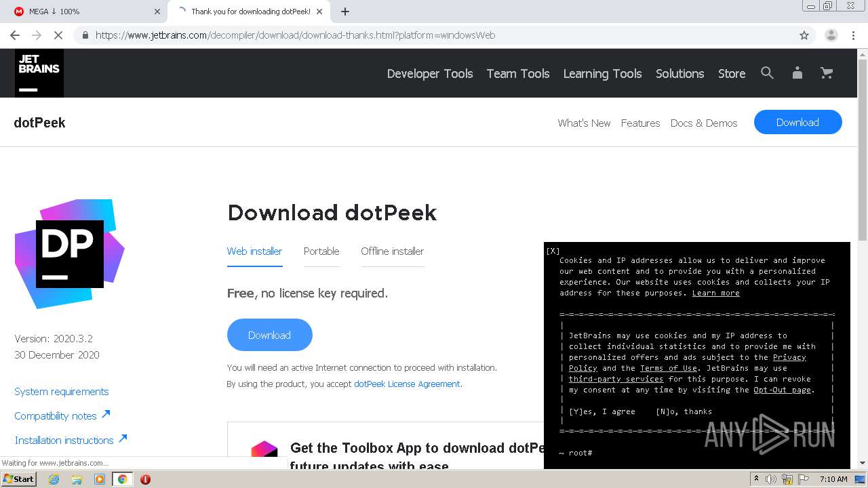This screenshot has height=488, width=868.
Task: Open File Explorer from the taskbar
Action: pos(77,479)
